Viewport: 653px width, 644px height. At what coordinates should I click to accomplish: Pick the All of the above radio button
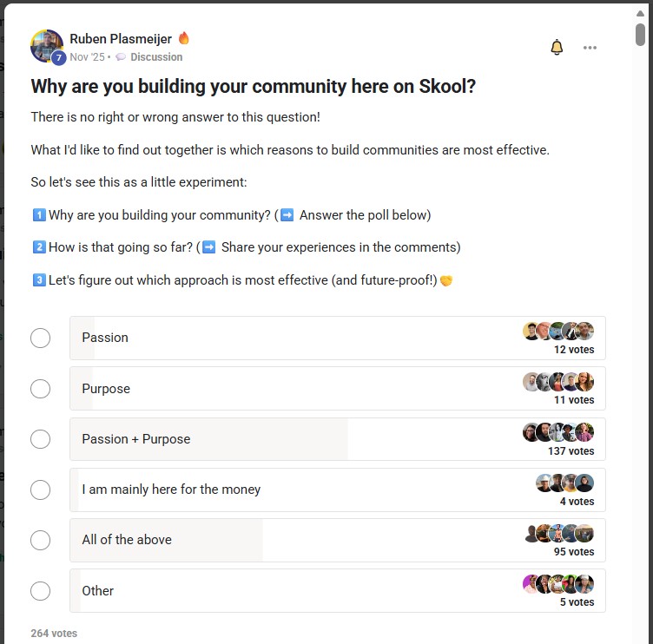pyautogui.click(x=41, y=540)
